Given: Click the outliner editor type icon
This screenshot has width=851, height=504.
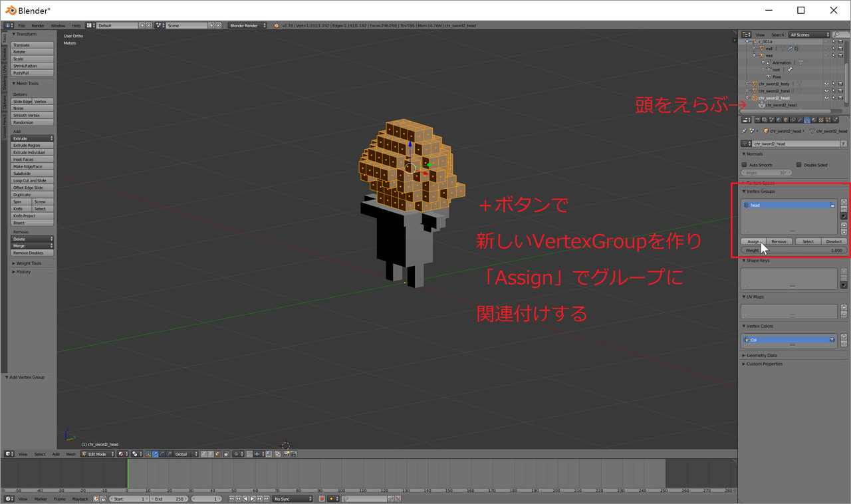Looking at the screenshot, I should (746, 35).
